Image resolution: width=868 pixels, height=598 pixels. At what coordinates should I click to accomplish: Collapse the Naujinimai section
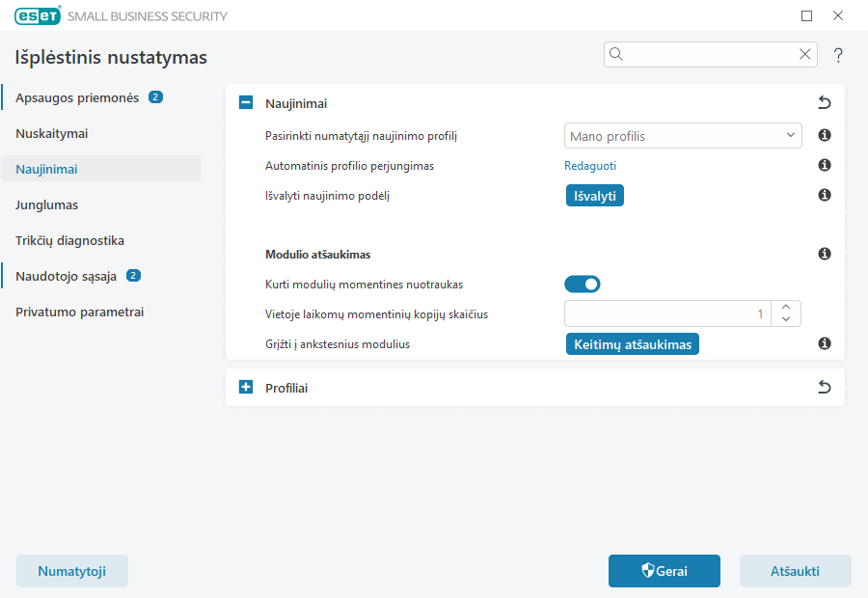pyautogui.click(x=246, y=103)
